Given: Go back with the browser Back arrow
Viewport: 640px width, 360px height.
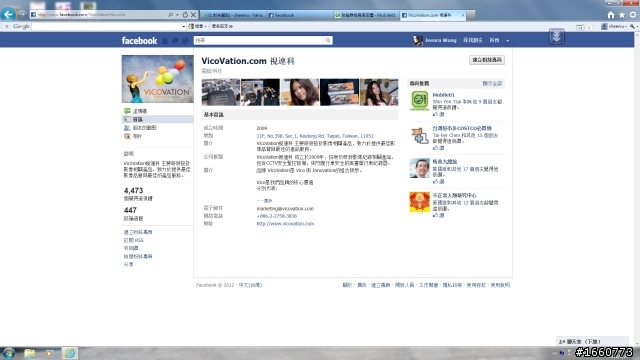Looking at the screenshot, I should click(x=8, y=14).
